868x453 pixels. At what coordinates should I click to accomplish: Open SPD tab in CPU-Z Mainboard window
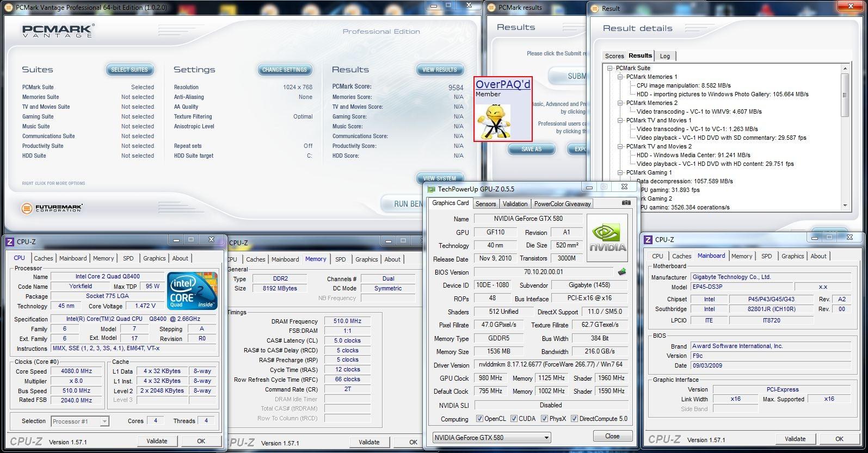click(x=767, y=256)
